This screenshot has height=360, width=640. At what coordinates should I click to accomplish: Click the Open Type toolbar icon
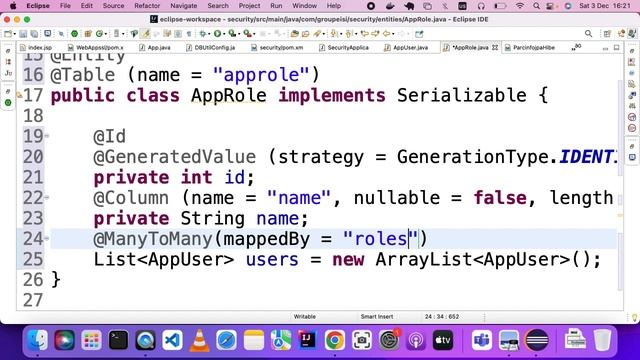294,34
